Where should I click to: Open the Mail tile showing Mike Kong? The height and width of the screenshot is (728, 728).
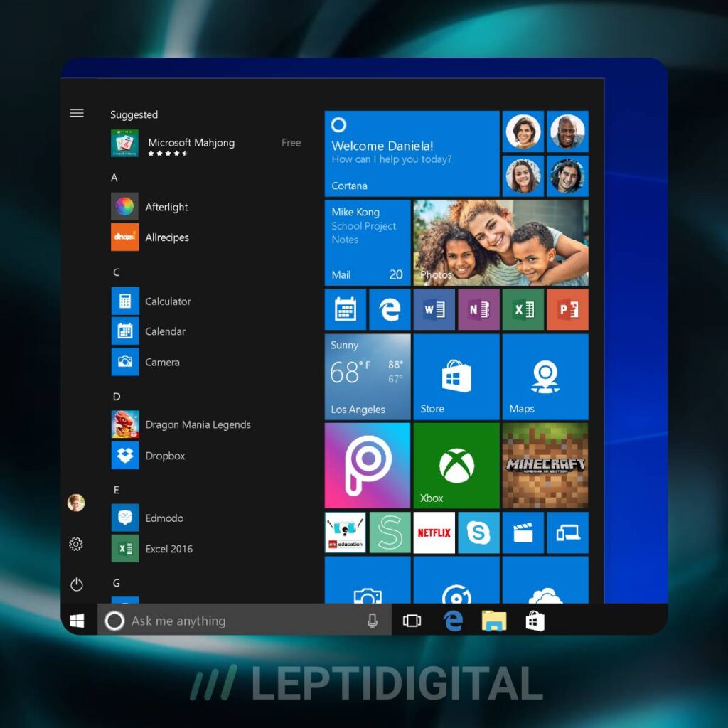tap(368, 243)
